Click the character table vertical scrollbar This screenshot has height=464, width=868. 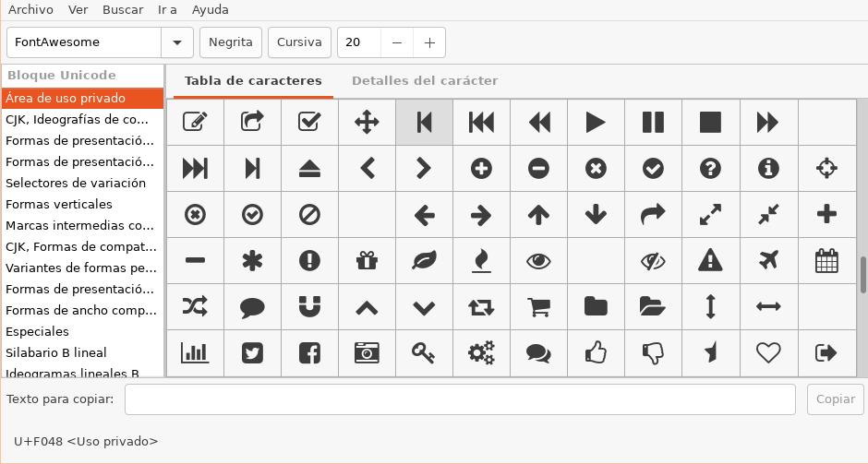[x=863, y=275]
